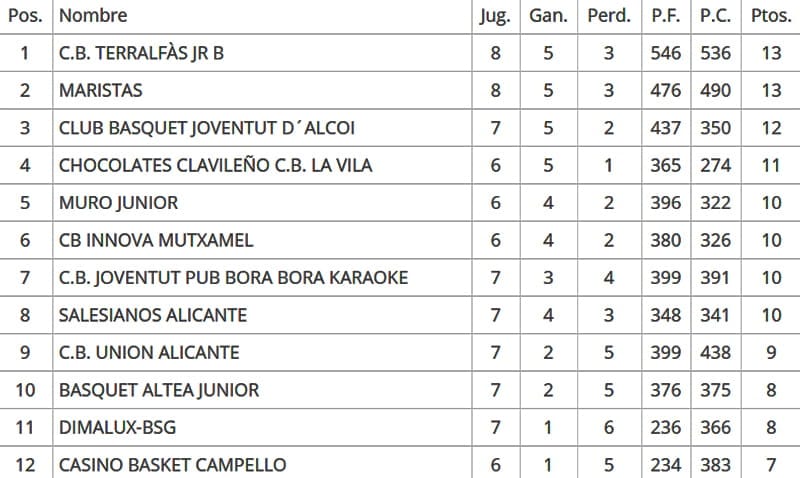Click CHOCOLATES CLAVILEÑO C.B. LA VILA
Image resolution: width=800 pixels, height=478 pixels.
(215, 165)
